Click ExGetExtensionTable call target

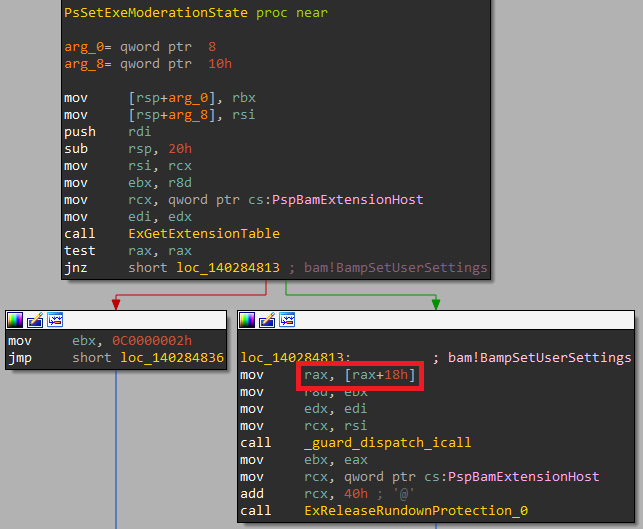pyautogui.click(x=204, y=234)
